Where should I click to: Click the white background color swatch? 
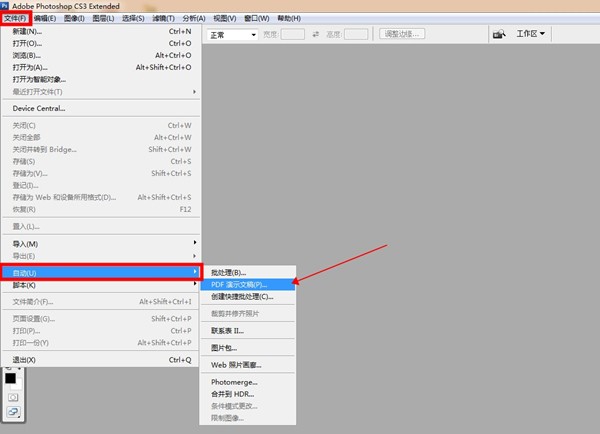(x=18, y=384)
